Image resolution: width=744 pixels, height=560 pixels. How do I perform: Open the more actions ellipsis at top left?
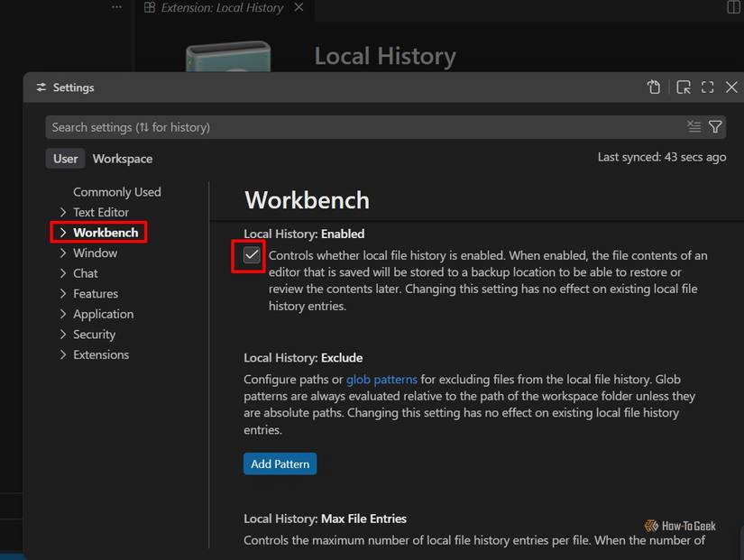coord(116,7)
